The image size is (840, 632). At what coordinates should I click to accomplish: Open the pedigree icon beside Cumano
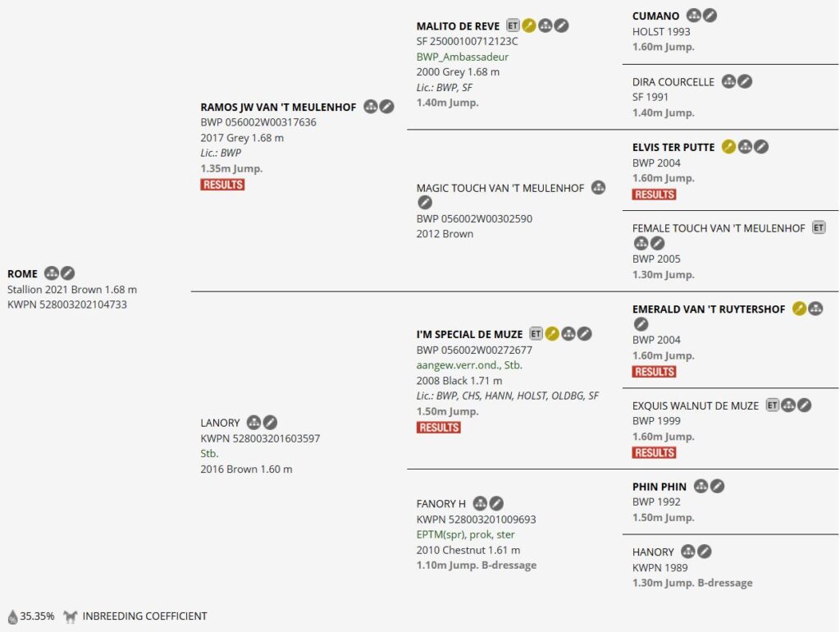coord(694,16)
